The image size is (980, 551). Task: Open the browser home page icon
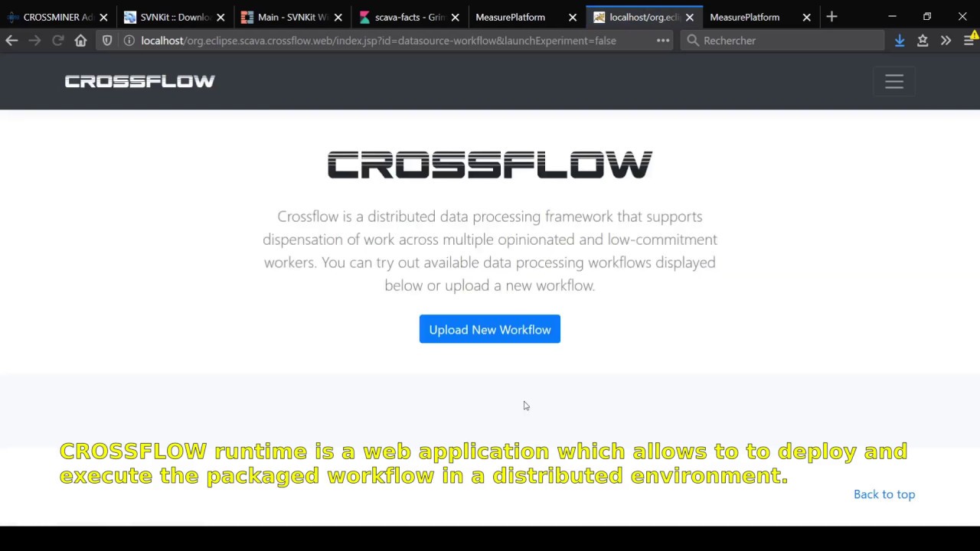point(80,41)
